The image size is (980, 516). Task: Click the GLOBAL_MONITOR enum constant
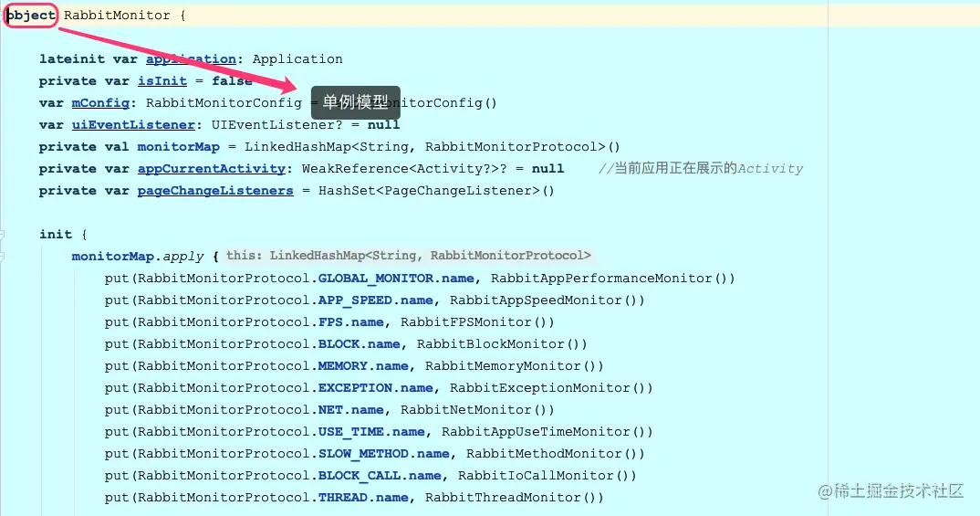376,278
